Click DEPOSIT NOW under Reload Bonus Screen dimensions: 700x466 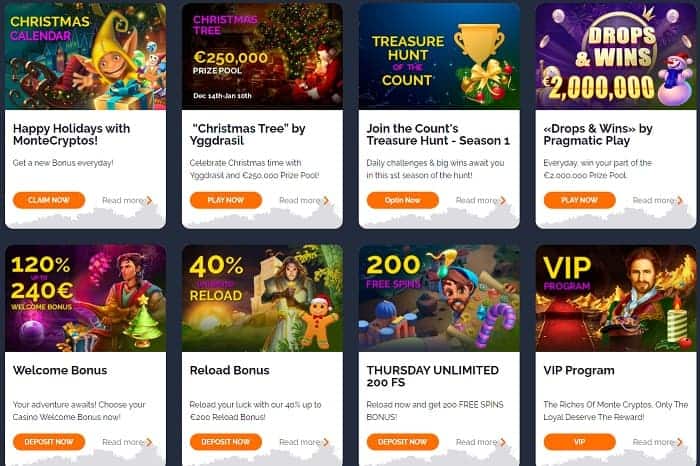(225, 442)
